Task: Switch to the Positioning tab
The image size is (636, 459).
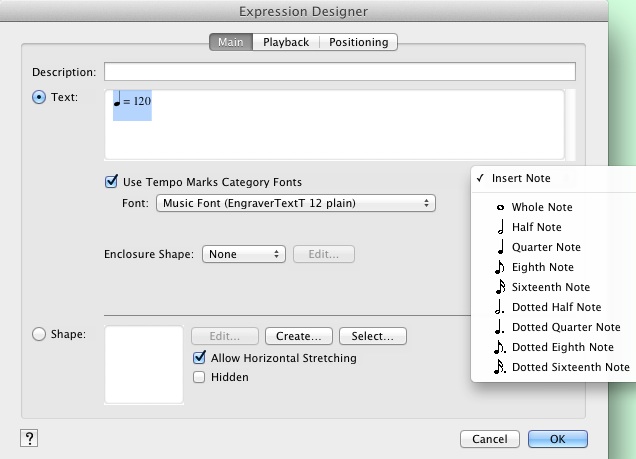Action: 359,42
